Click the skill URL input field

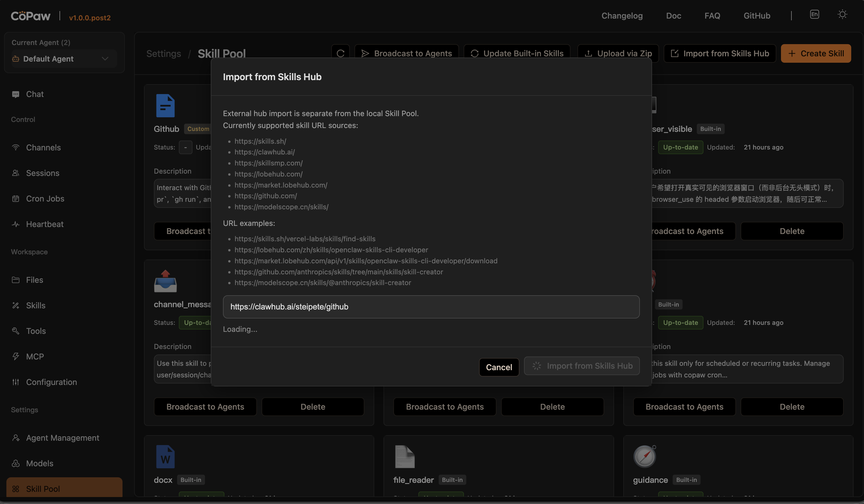click(x=431, y=307)
